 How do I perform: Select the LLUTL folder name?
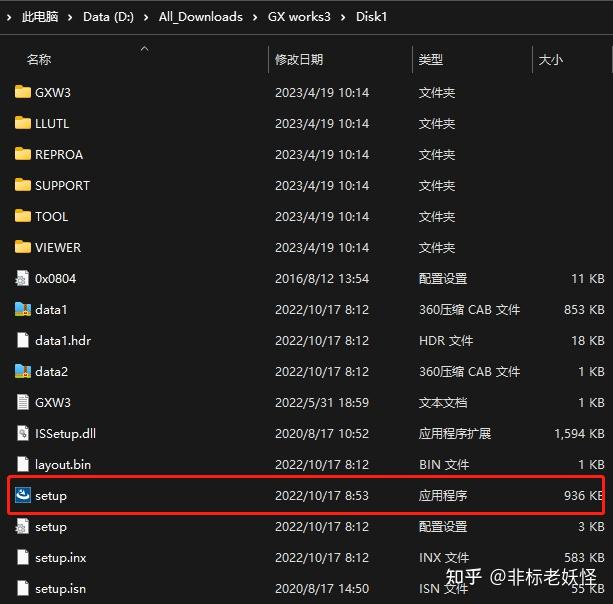(x=52, y=124)
